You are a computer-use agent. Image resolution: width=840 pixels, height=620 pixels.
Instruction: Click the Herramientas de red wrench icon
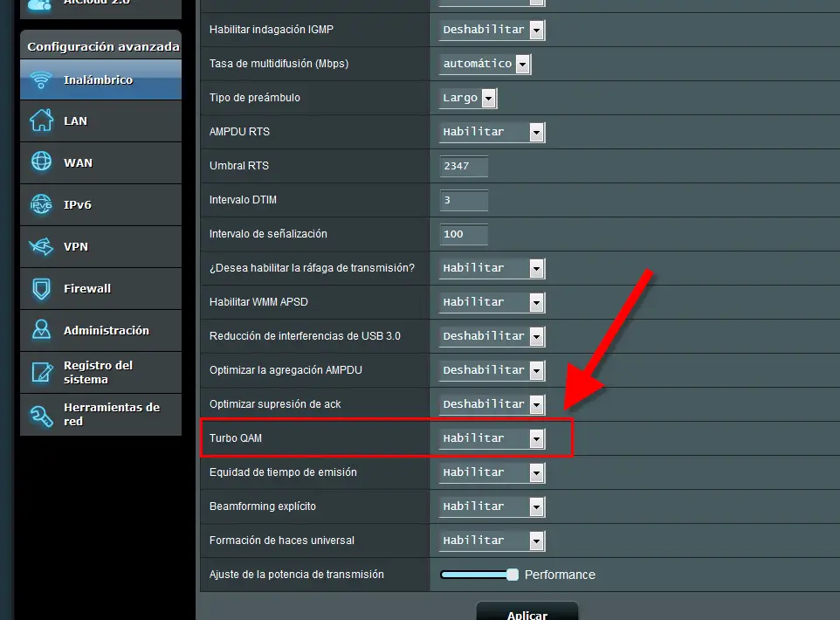click(41, 415)
